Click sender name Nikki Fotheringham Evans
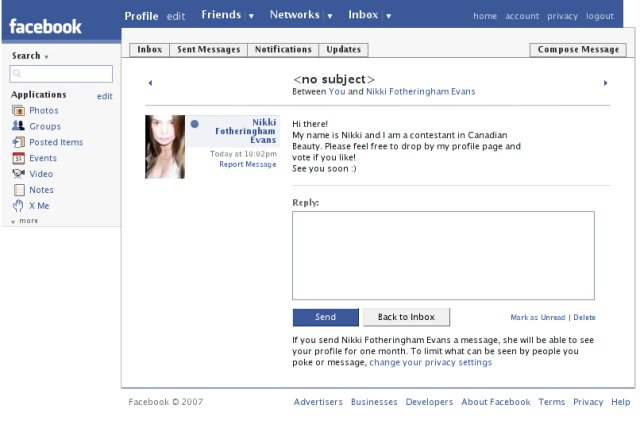This screenshot has width=640, height=432. point(246,131)
